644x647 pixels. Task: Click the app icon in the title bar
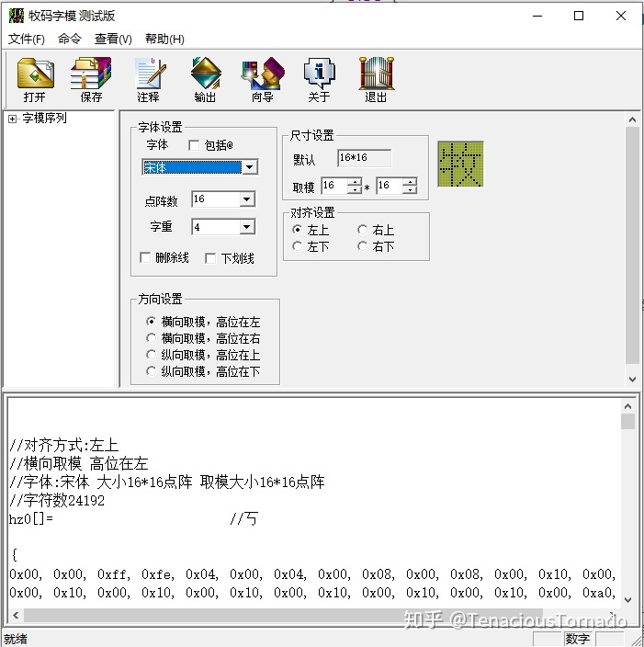17,17
